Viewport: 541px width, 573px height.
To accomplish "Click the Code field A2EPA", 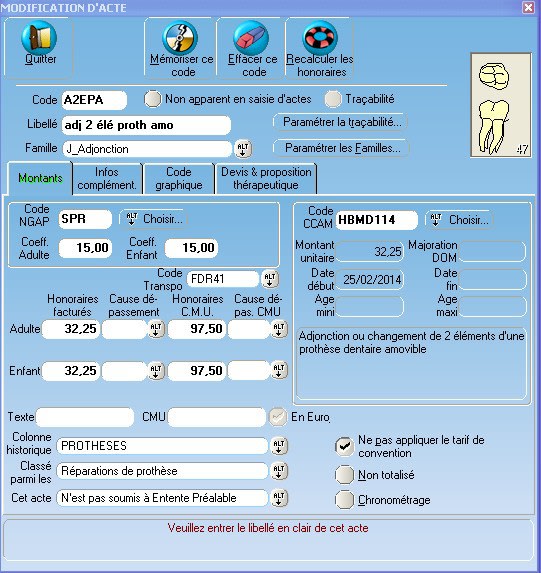I will coord(94,100).
